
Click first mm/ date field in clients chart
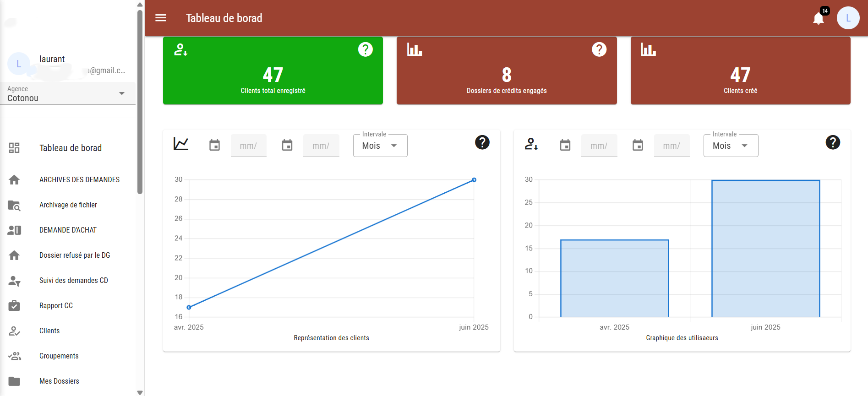[249, 146]
